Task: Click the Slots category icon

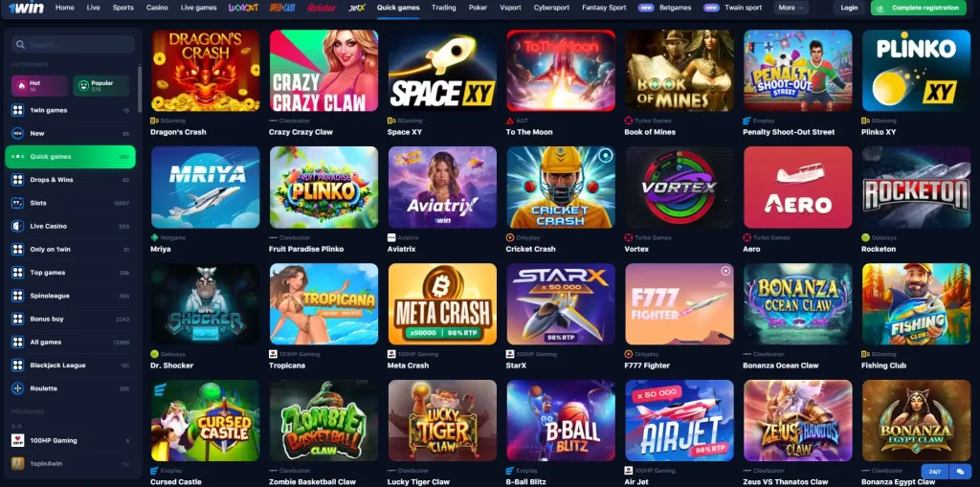Action: 17,203
